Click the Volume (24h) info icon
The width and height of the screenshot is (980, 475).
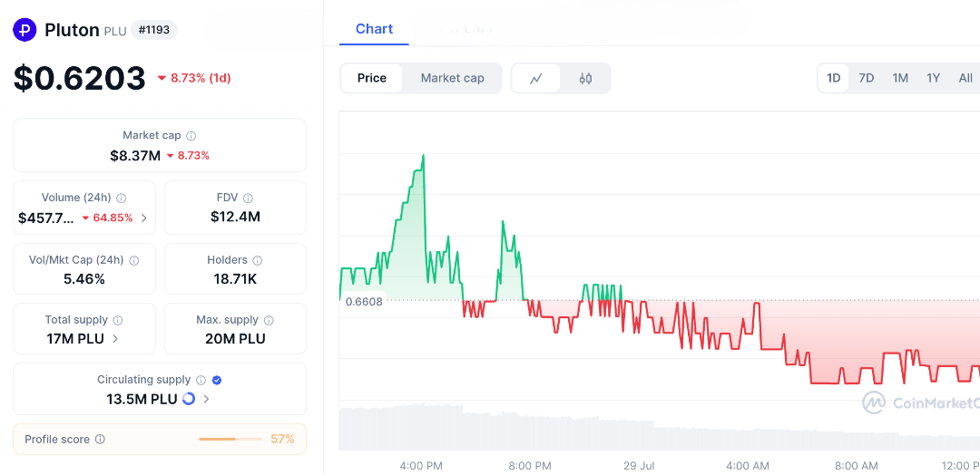point(122,198)
